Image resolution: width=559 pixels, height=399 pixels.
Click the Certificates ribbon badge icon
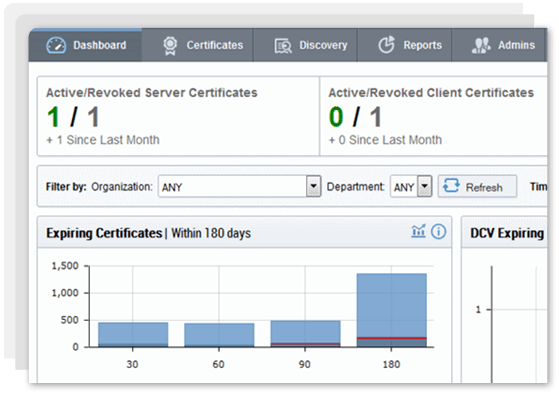(170, 46)
